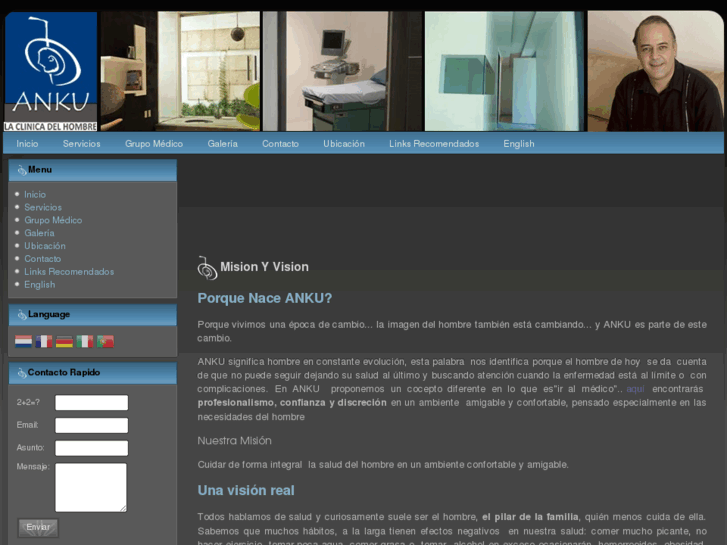
Task: Select the Dutch flag language icon
Action: pyautogui.click(x=23, y=341)
